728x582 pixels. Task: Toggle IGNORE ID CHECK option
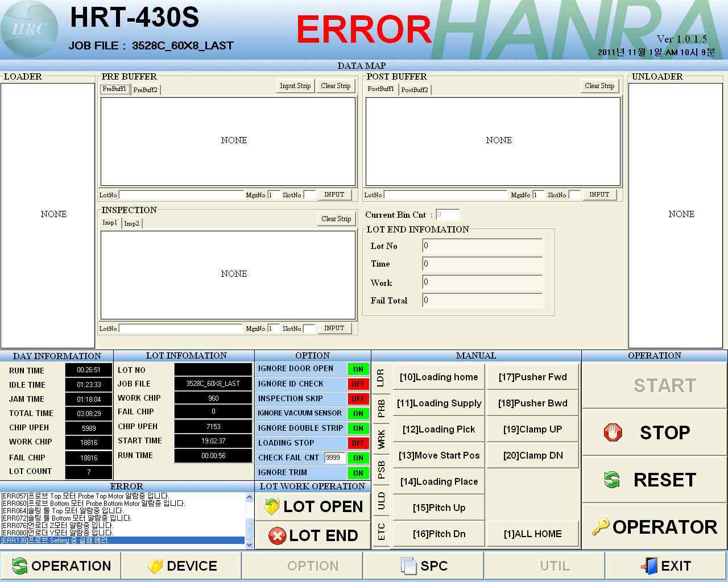point(358,384)
